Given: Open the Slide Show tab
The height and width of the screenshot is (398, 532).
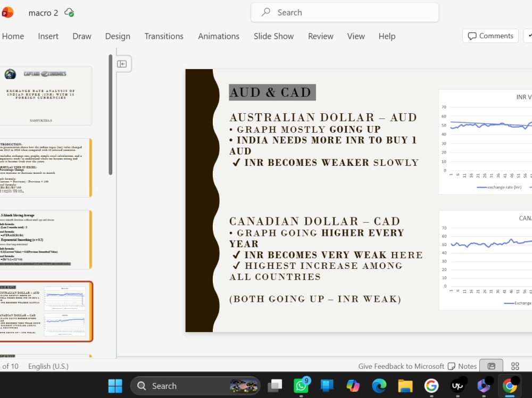Looking at the screenshot, I should (274, 36).
